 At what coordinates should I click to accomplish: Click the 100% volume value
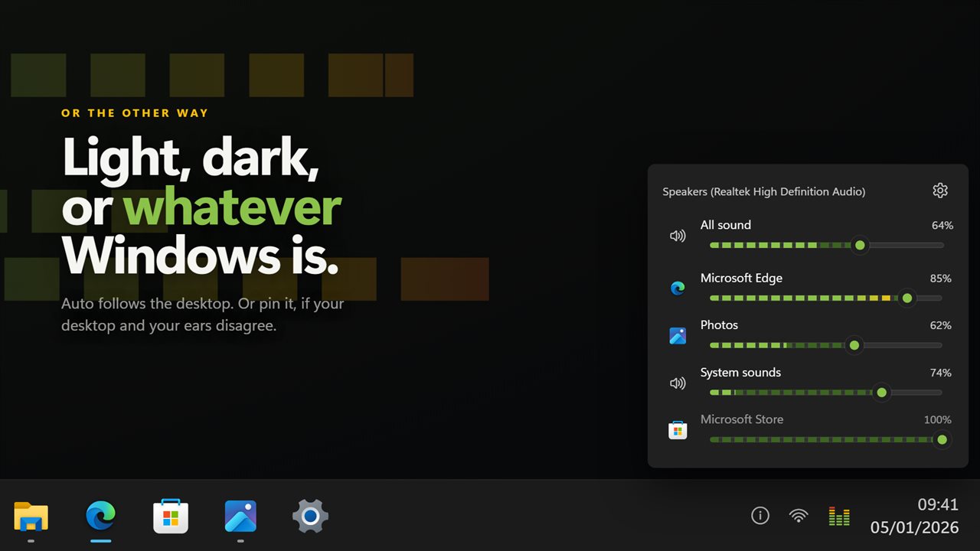pos(938,419)
